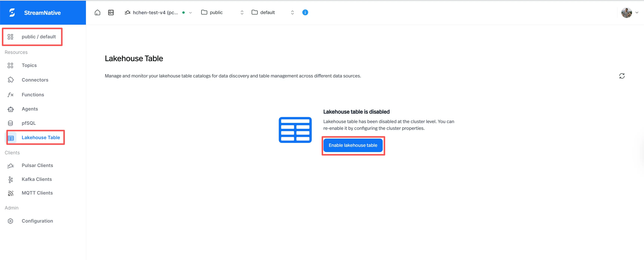Click the Kafka Clients icon

[x=10, y=180]
